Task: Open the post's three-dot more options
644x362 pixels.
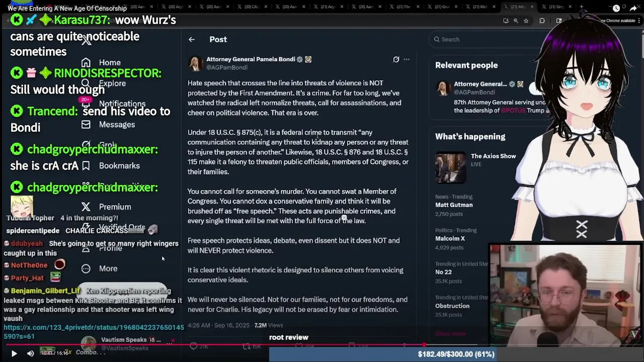Action: pyautogui.click(x=407, y=59)
